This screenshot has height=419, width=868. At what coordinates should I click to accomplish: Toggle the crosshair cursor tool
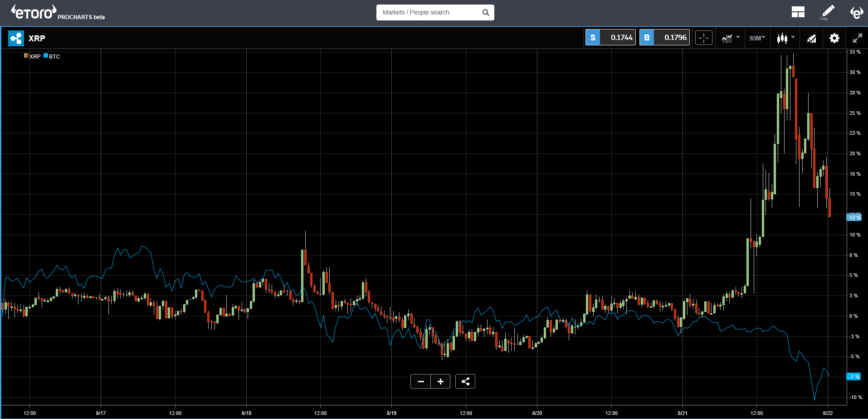pyautogui.click(x=704, y=38)
